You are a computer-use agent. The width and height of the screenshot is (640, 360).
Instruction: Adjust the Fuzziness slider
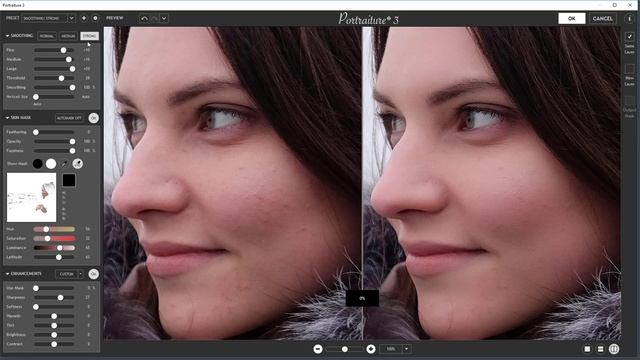pyautogui.click(x=54, y=151)
